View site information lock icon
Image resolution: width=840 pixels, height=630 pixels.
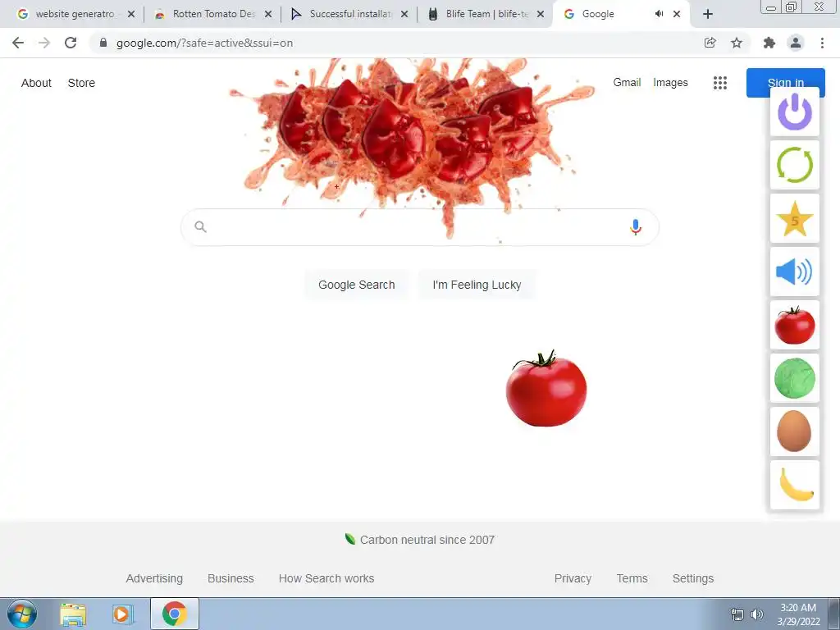tap(103, 43)
